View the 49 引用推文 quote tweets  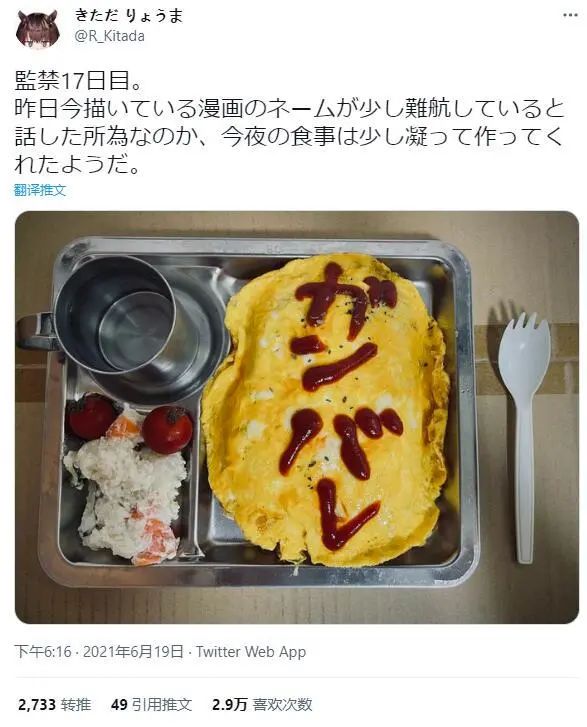[152, 705]
